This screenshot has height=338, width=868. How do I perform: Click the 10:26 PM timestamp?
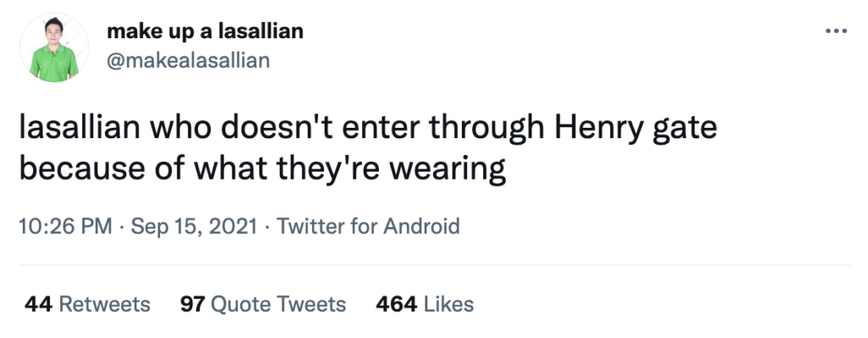click(65, 226)
